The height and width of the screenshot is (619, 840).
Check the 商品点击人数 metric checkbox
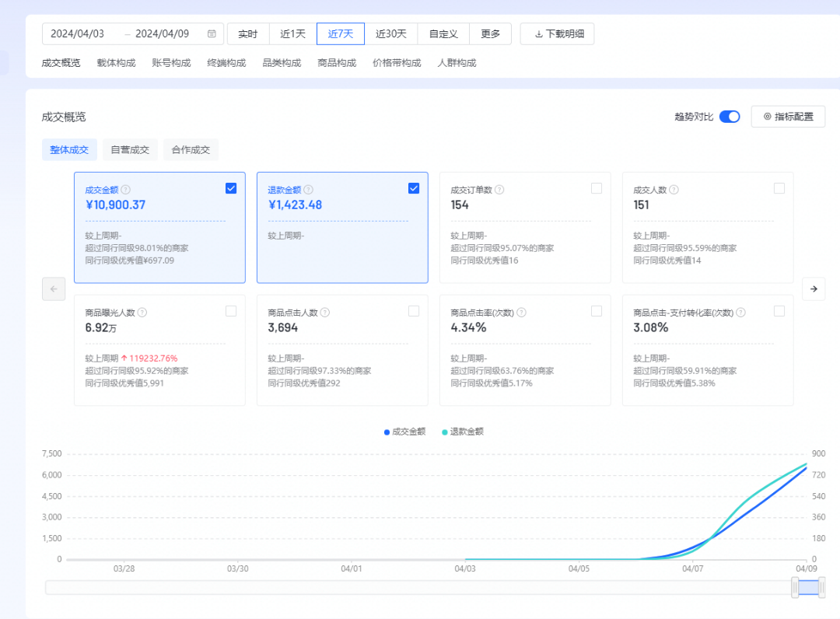coord(414,311)
